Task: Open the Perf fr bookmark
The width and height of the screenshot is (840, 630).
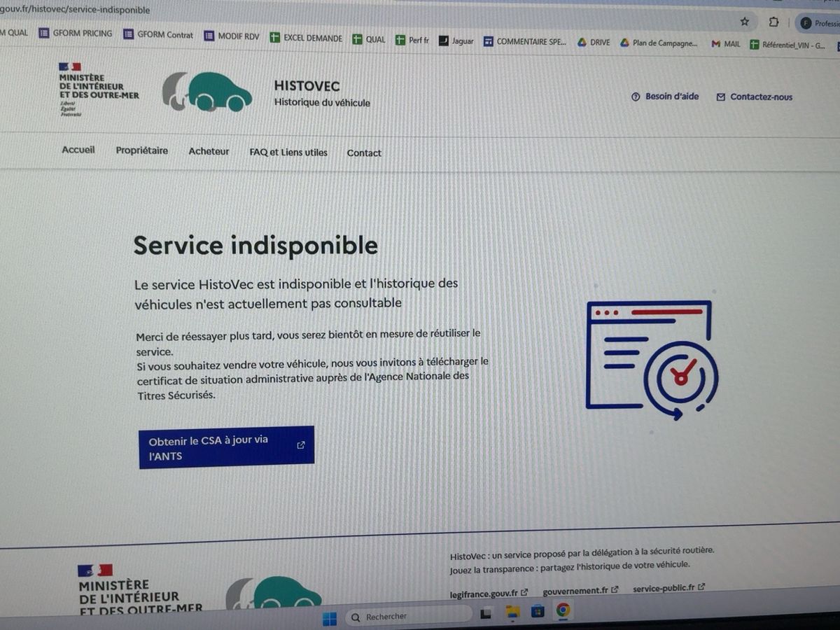Action: pyautogui.click(x=412, y=40)
